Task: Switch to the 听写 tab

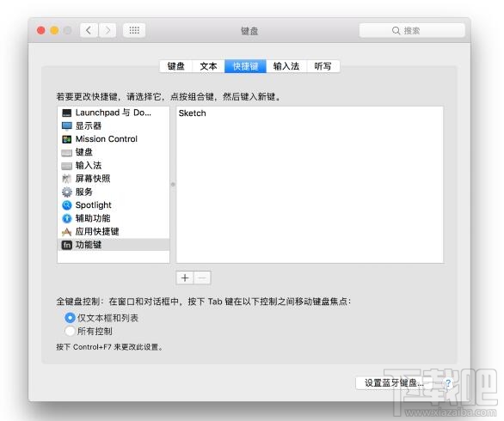Action: point(323,66)
